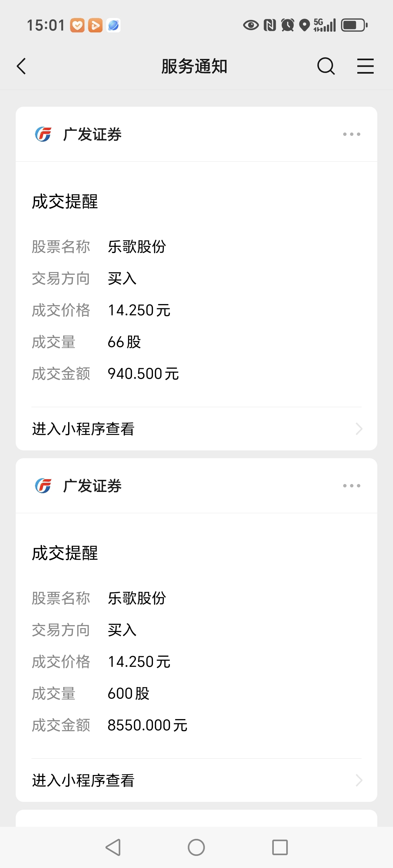Screen dimensions: 393x868
Task: Open the hamburger menu icon
Action: click(x=365, y=66)
